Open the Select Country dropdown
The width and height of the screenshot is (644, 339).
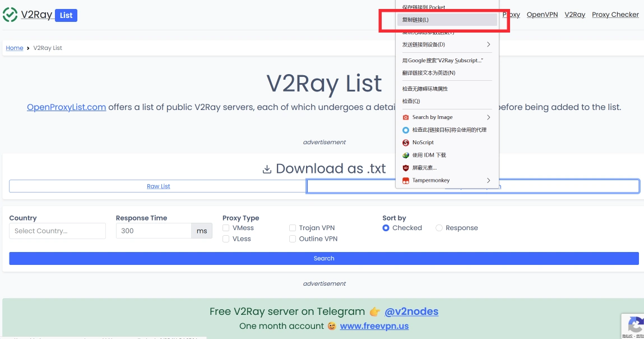pyautogui.click(x=58, y=231)
